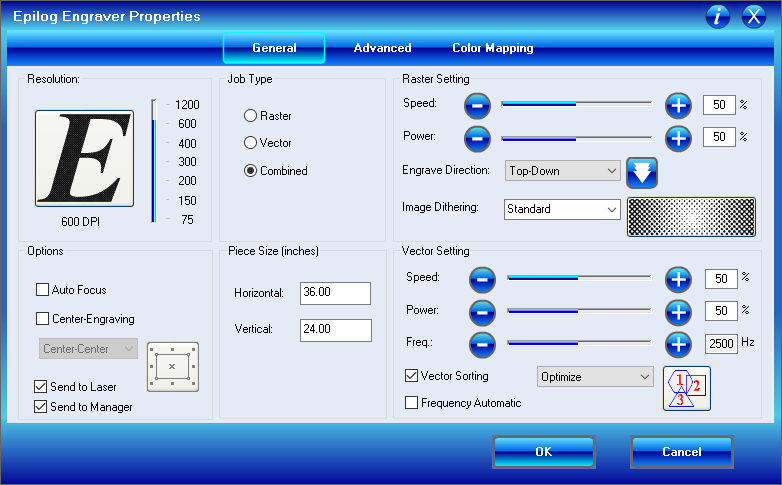Increase Vector Freq. with plus button
Image resolution: width=782 pixels, height=485 pixels.
point(678,344)
